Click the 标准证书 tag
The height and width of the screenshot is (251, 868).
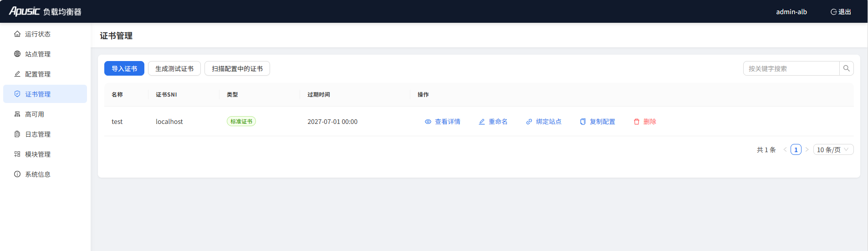tap(241, 122)
